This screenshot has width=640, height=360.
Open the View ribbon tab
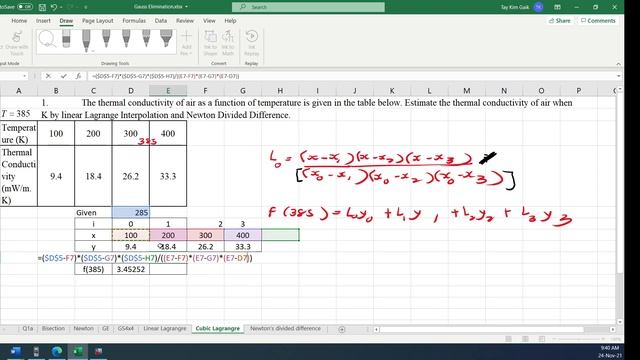click(x=209, y=20)
